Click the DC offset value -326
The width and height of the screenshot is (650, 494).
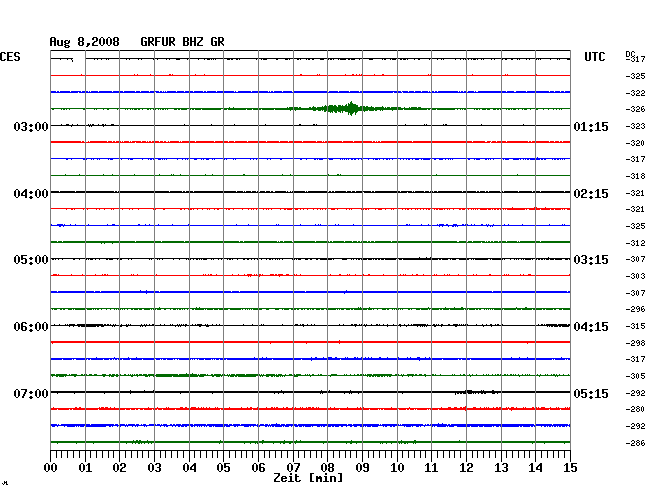tap(635, 109)
